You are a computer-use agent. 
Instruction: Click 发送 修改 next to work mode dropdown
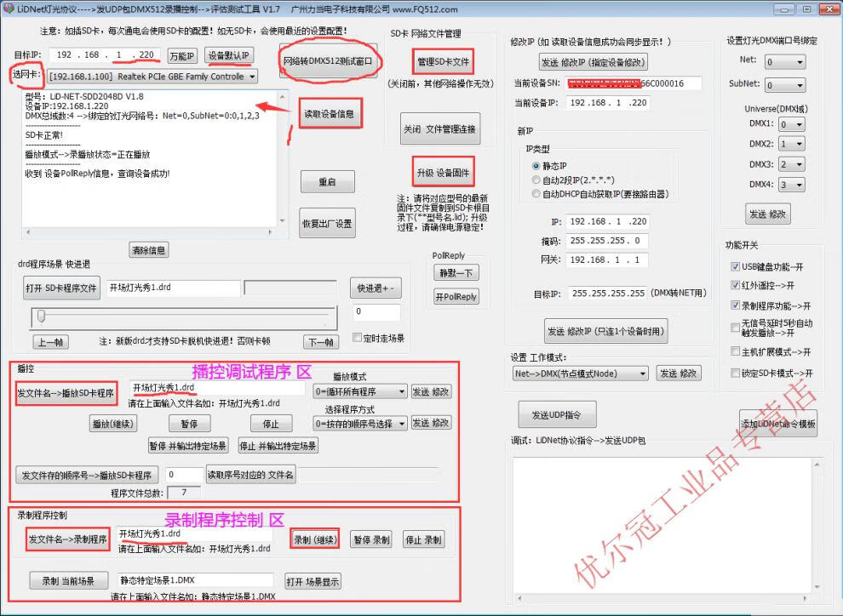pos(679,374)
